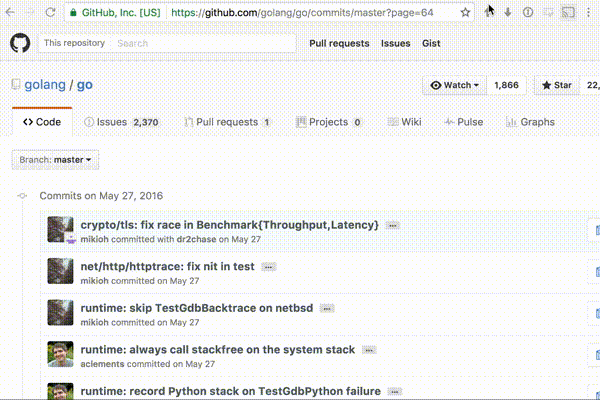
Task: Click the up arrow extension icon
Action: point(488,13)
